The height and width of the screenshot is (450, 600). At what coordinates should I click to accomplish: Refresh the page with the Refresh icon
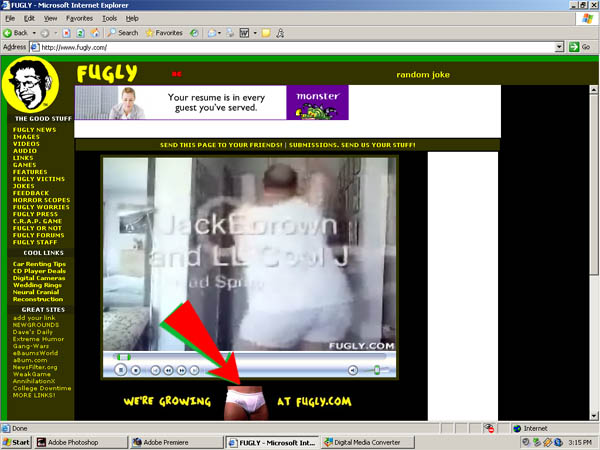[80, 33]
